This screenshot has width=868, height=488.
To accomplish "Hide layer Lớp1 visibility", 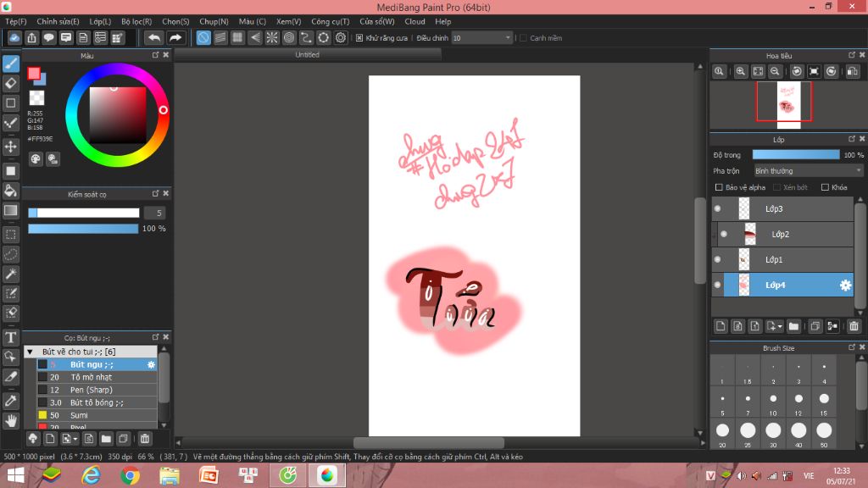I will point(717,259).
